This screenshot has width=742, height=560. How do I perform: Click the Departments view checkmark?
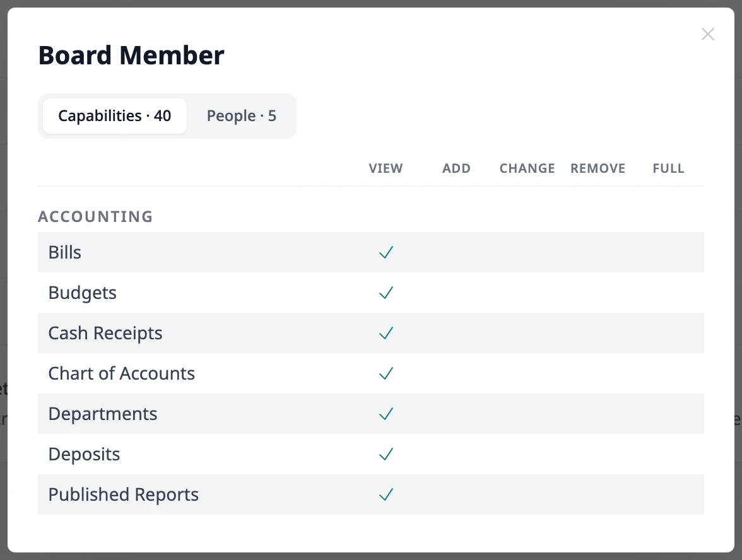(386, 414)
